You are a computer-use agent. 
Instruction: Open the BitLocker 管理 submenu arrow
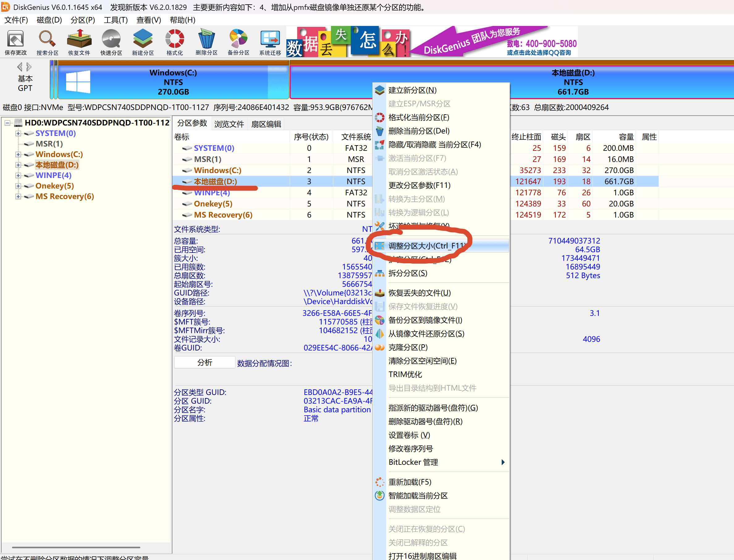[503, 462]
